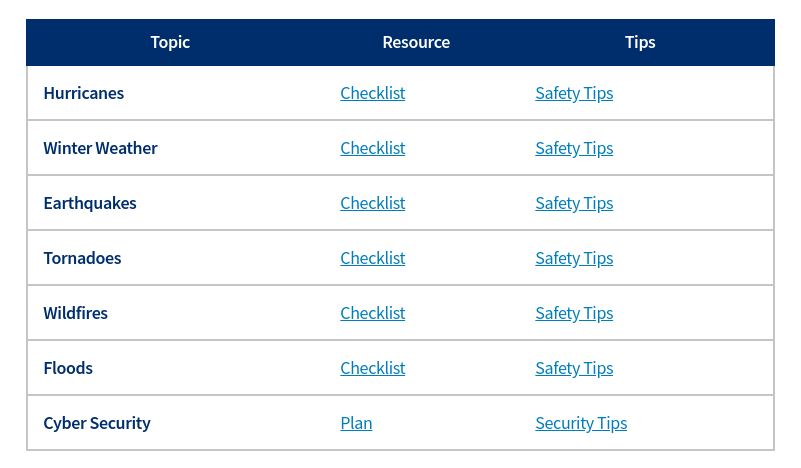Open the Hurricanes Safety Tips link
Viewport: 801px width, 468px height.
click(574, 93)
